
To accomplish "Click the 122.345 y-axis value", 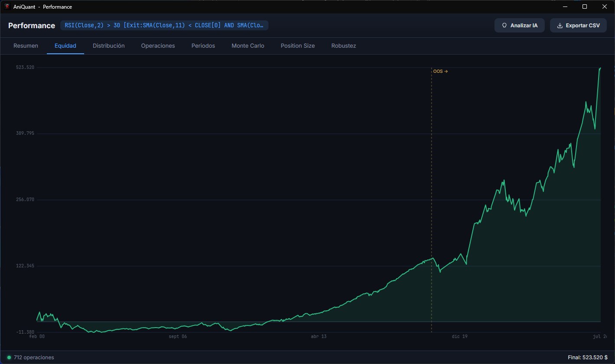I will [x=26, y=266].
